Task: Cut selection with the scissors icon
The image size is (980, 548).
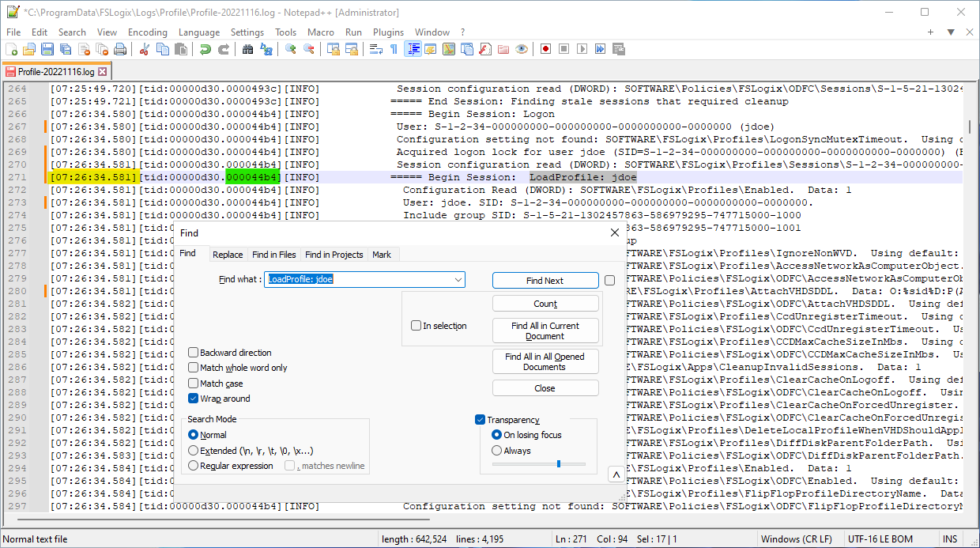Action: click(145, 49)
